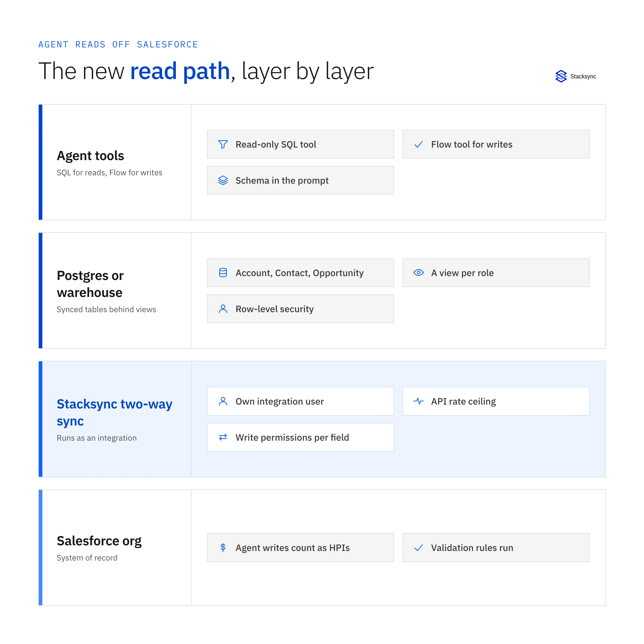The height and width of the screenshot is (644, 644).
Task: Click the checkmark icon beside Flow tool for writes
Action: tap(418, 144)
